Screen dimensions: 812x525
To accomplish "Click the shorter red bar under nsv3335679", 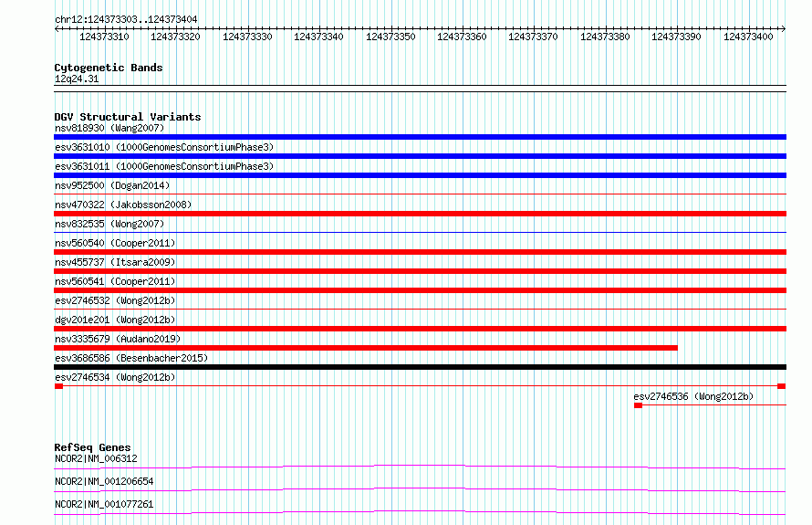I will tap(366, 348).
